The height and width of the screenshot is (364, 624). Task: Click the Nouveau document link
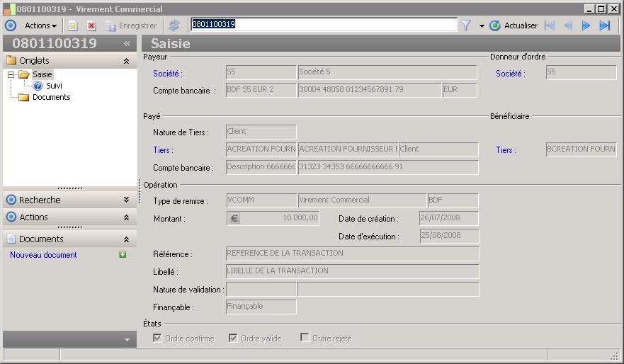click(43, 255)
